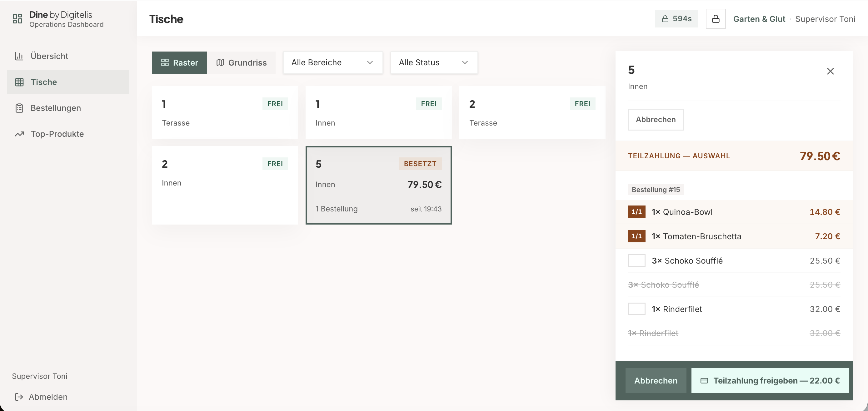This screenshot has height=411, width=868.
Task: Open table 1 Innen card
Action: tap(378, 112)
